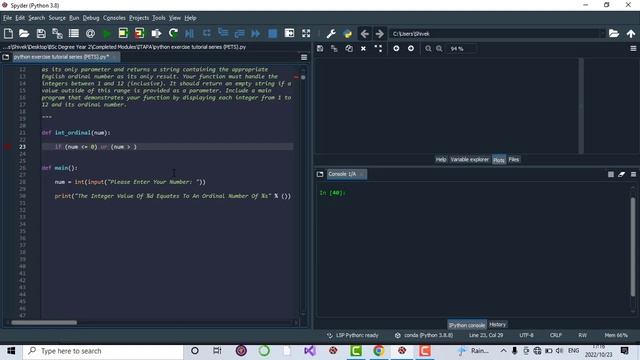Open Chrome from the taskbar
The width and height of the screenshot is (640, 360).
(379, 351)
